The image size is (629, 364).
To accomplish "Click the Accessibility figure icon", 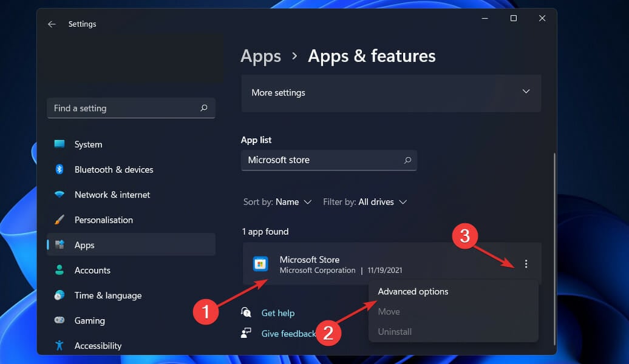I will click(59, 345).
